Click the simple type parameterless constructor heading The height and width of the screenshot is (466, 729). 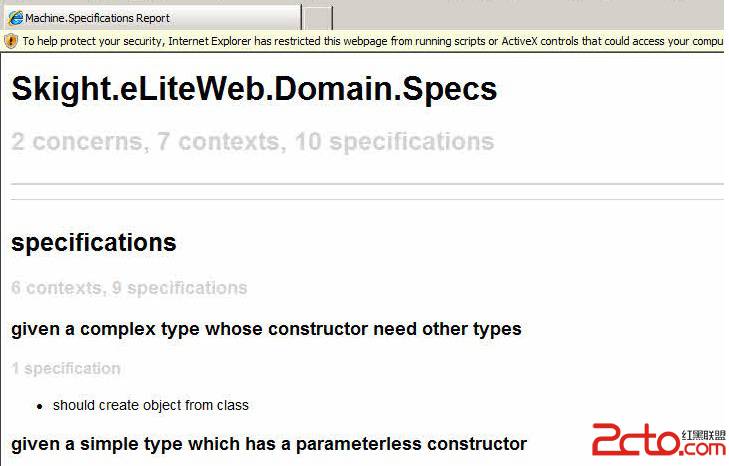tap(269, 444)
